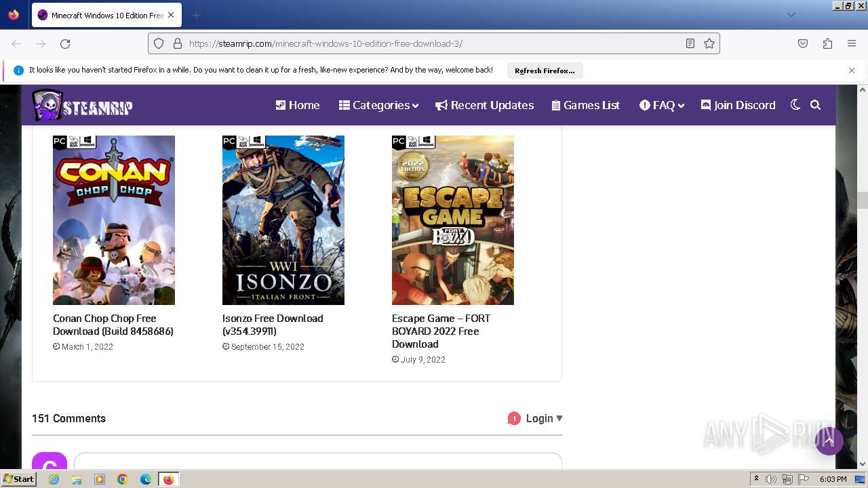Open the Games List page
Viewport: 868px width, 488px height.
[586, 105]
